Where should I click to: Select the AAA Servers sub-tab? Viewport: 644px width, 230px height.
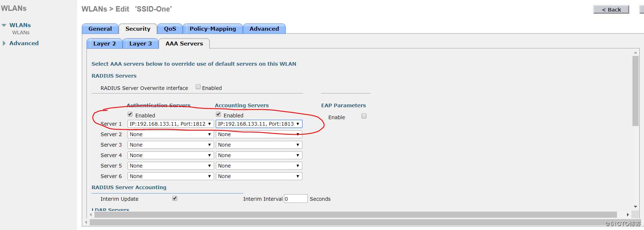[184, 44]
